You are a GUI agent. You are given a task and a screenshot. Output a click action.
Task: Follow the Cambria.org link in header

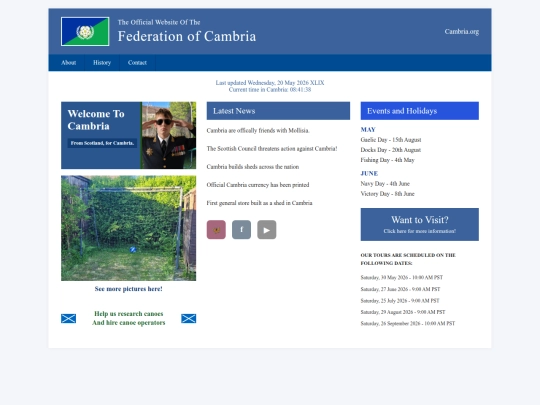tap(461, 32)
